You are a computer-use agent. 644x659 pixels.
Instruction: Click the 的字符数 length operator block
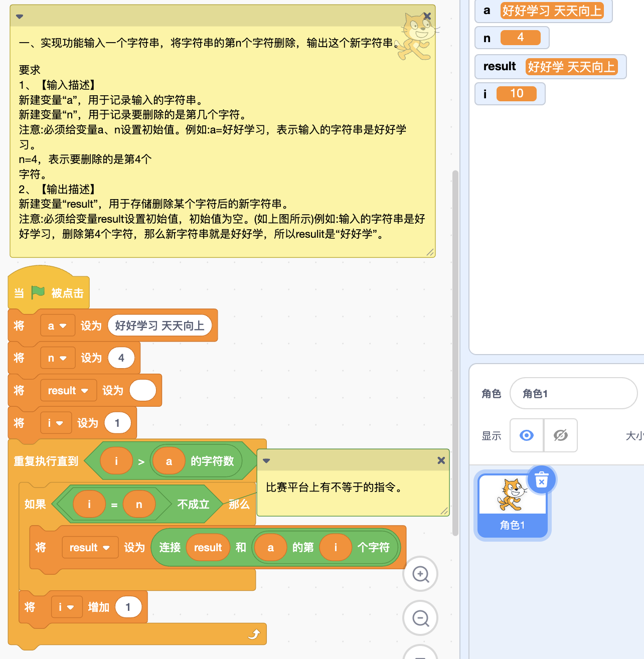pos(212,461)
